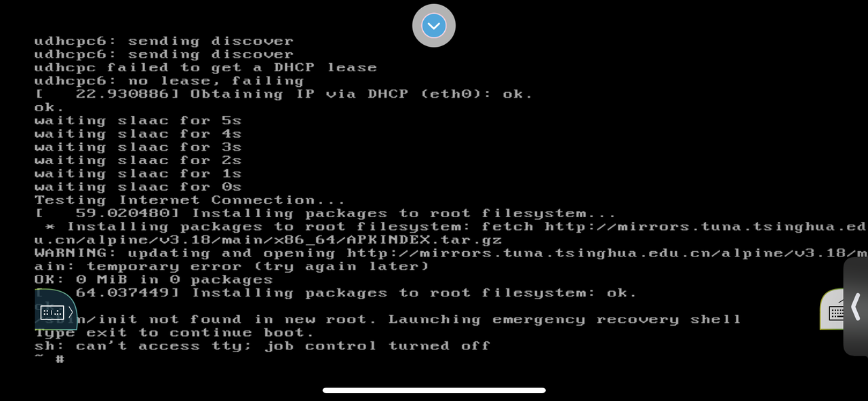Select the "Testing Internet Connection..." line
868x401 pixels.
pos(190,200)
